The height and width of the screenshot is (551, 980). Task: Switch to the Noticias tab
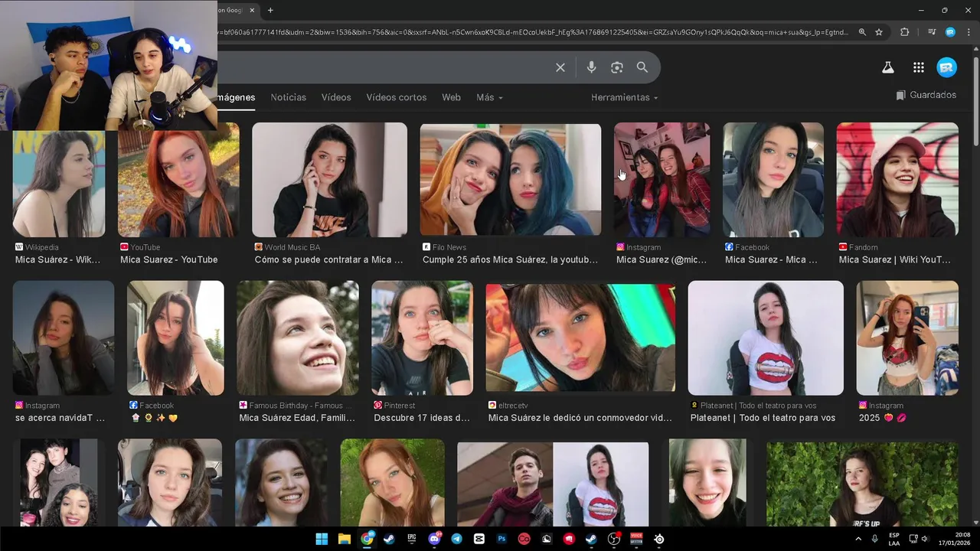tap(288, 97)
